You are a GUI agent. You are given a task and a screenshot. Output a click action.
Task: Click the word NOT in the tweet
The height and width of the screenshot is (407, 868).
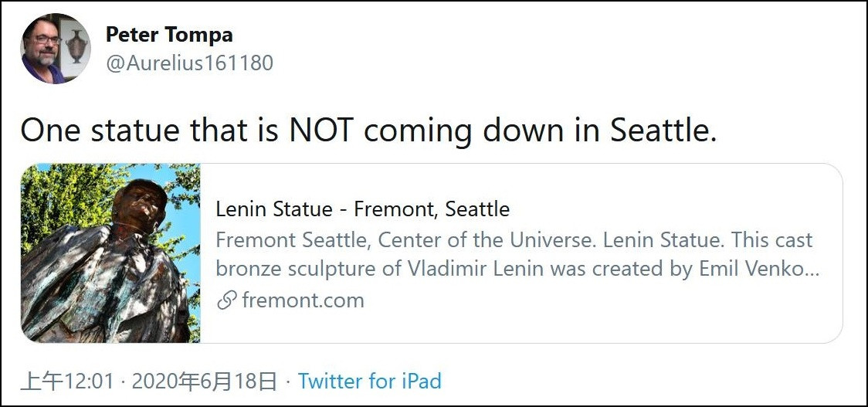321,131
